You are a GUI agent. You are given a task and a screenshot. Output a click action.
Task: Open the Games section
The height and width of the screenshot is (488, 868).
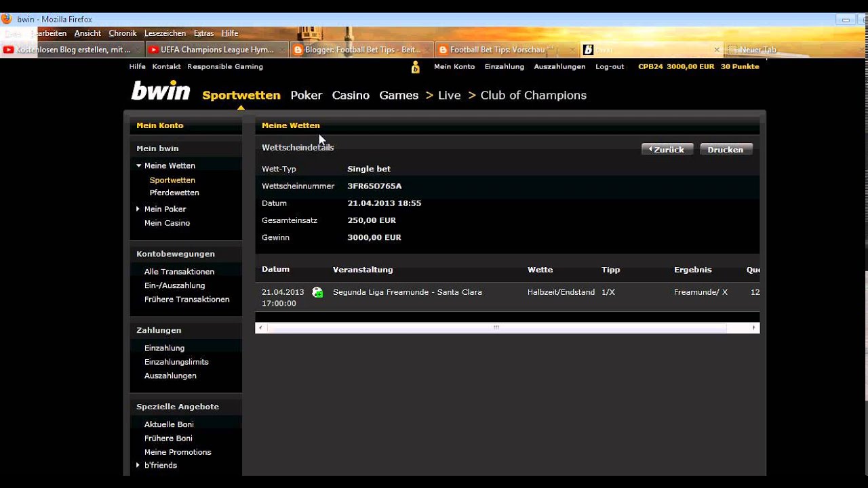pyautogui.click(x=399, y=96)
